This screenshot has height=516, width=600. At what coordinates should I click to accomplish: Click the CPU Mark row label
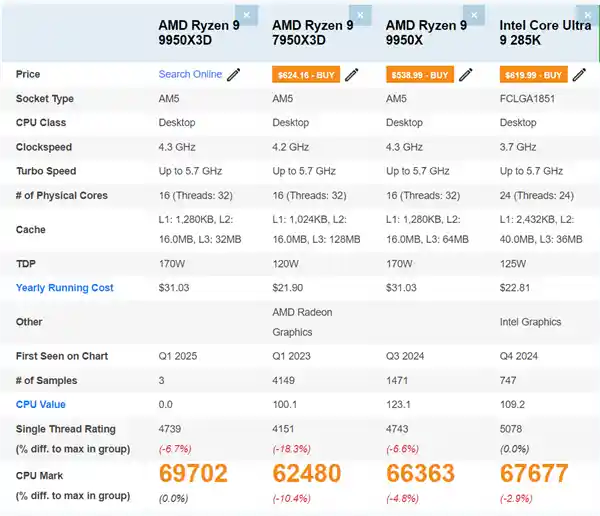39,476
